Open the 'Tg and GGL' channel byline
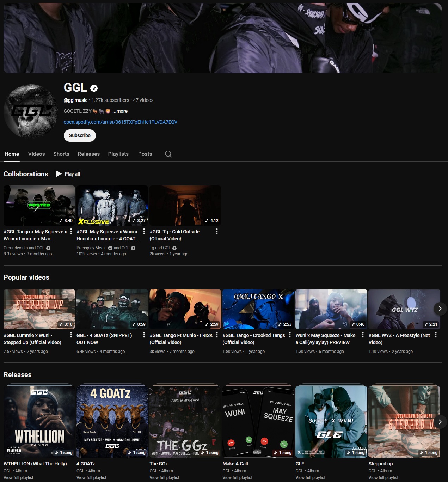Image resolution: width=448 pixels, height=482 pixels. (160, 248)
